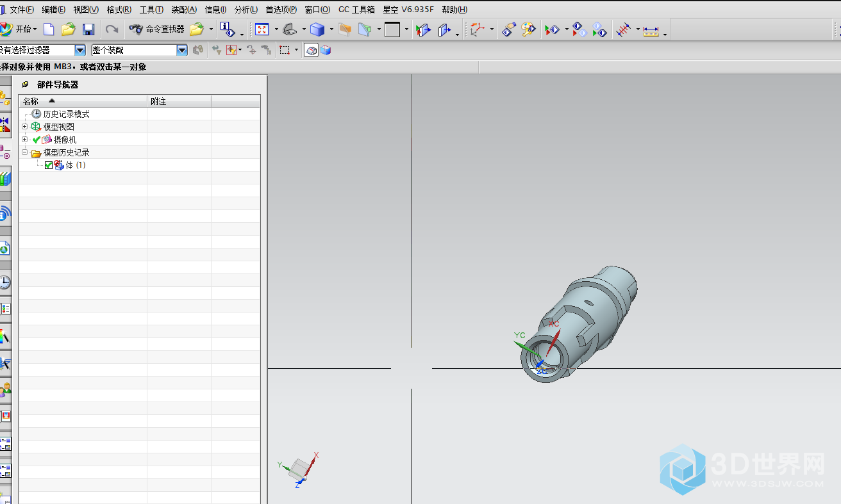Expand the 摄像机 tree node
Viewport: 841px width, 504px height.
click(25, 139)
